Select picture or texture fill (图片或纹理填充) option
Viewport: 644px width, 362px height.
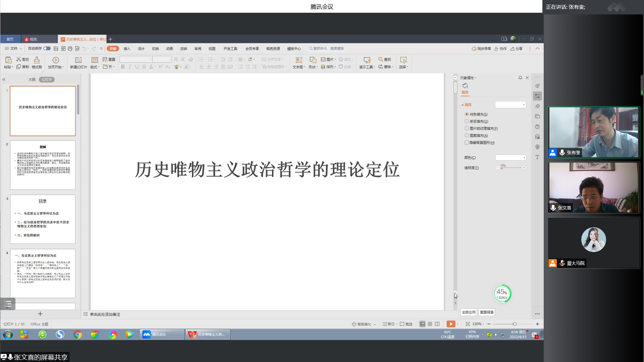[x=467, y=128]
